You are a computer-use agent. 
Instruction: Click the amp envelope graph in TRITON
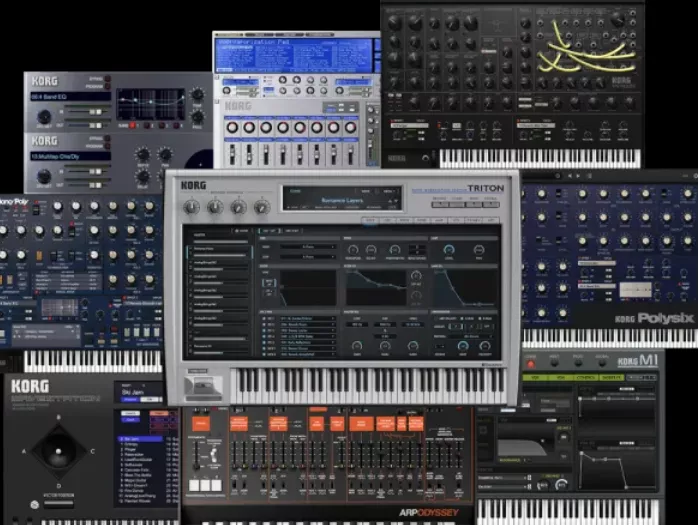point(465,288)
